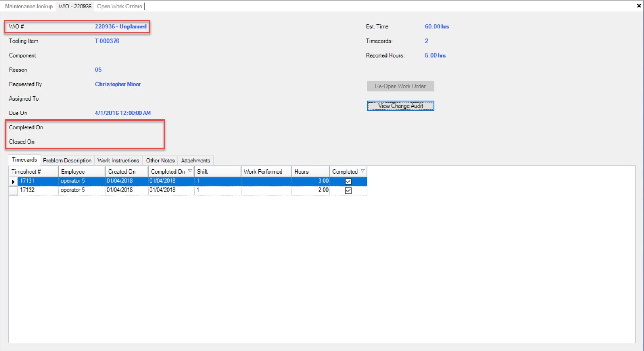Viewport: 644px width, 351px height.
Task: Open the Attachments tab
Action: point(195,161)
